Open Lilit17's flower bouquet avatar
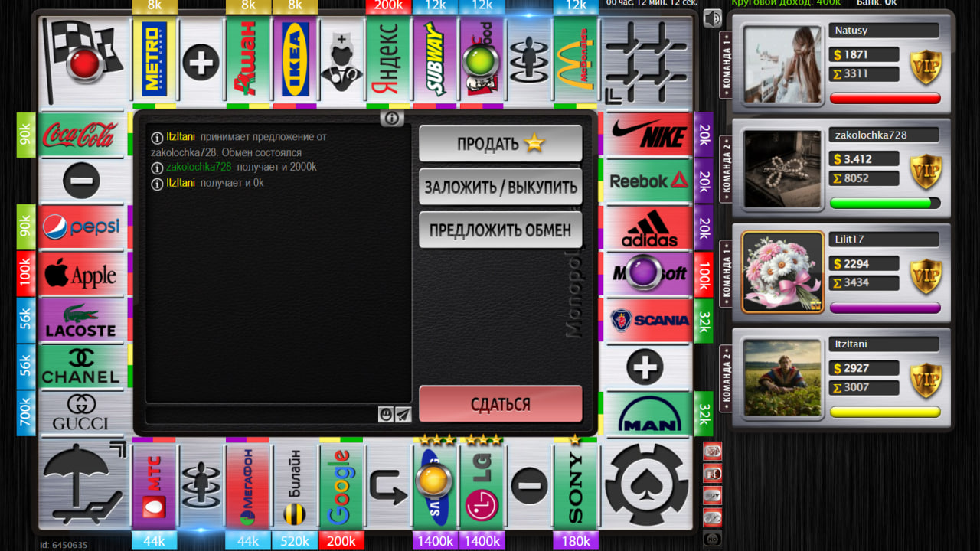 click(x=782, y=272)
